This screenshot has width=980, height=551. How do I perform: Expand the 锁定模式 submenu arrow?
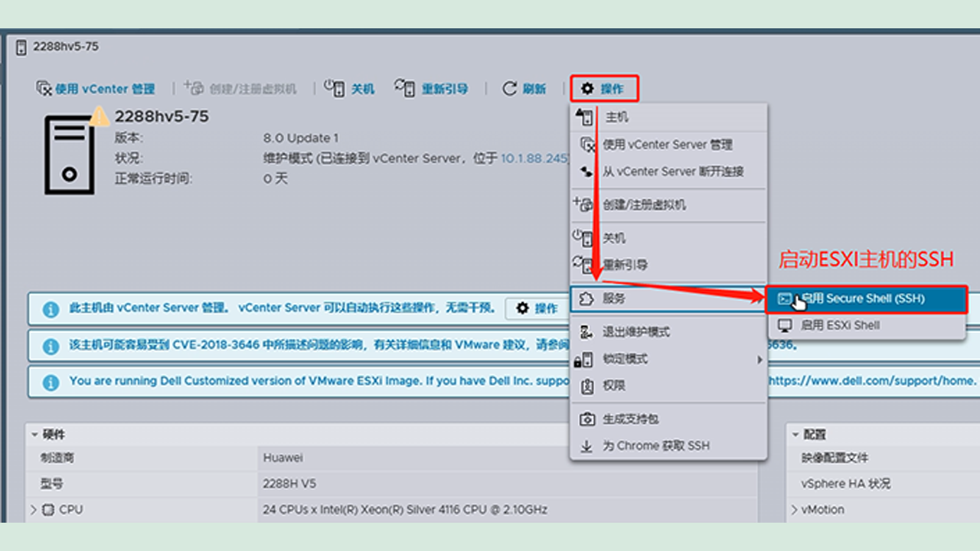coord(760,360)
